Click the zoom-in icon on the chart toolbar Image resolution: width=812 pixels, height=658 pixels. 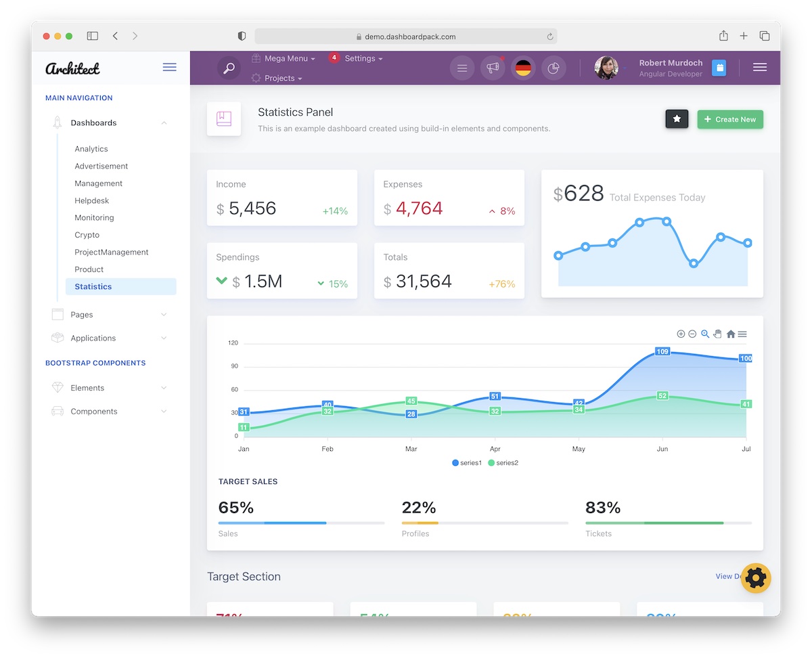click(x=681, y=334)
